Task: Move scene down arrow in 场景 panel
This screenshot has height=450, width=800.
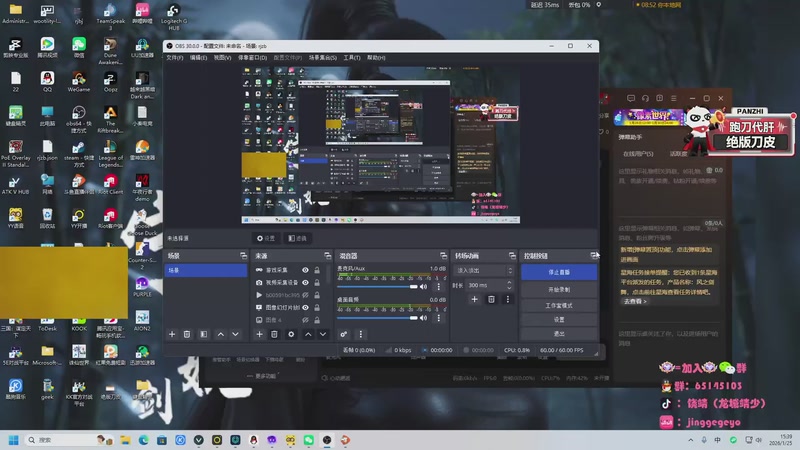Action: coord(235,334)
